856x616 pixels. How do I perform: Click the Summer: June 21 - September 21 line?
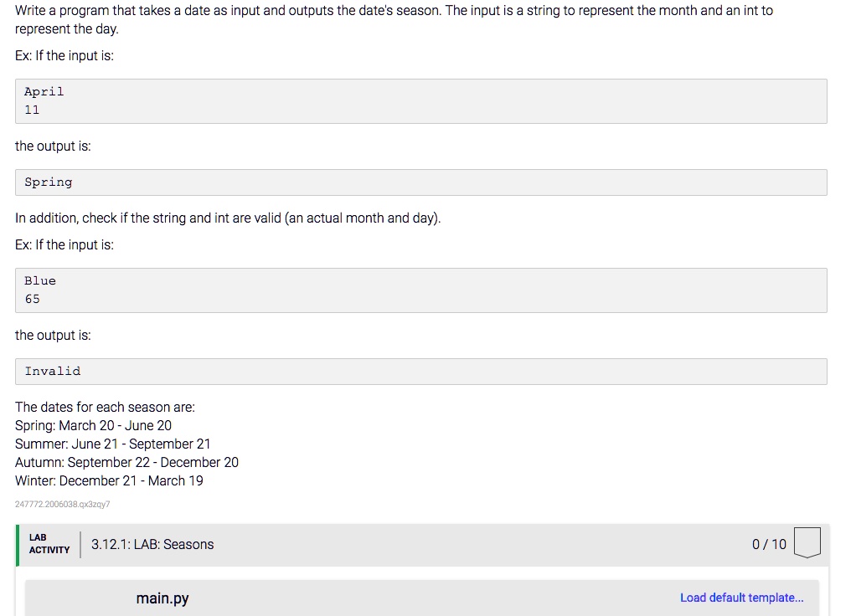click(113, 444)
